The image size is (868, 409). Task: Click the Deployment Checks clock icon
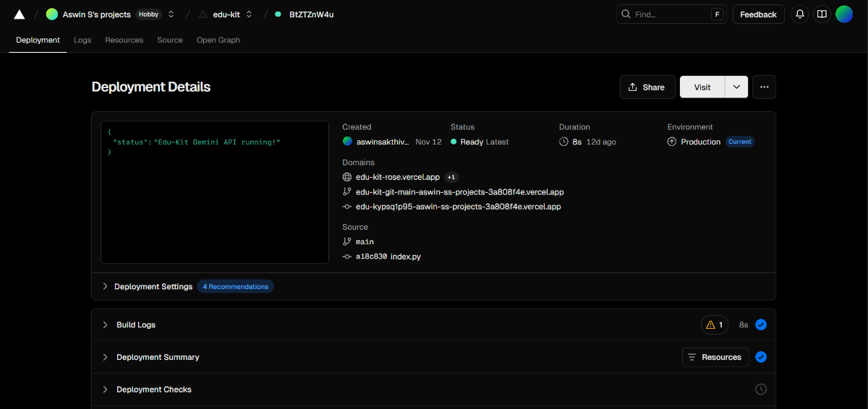pyautogui.click(x=761, y=389)
